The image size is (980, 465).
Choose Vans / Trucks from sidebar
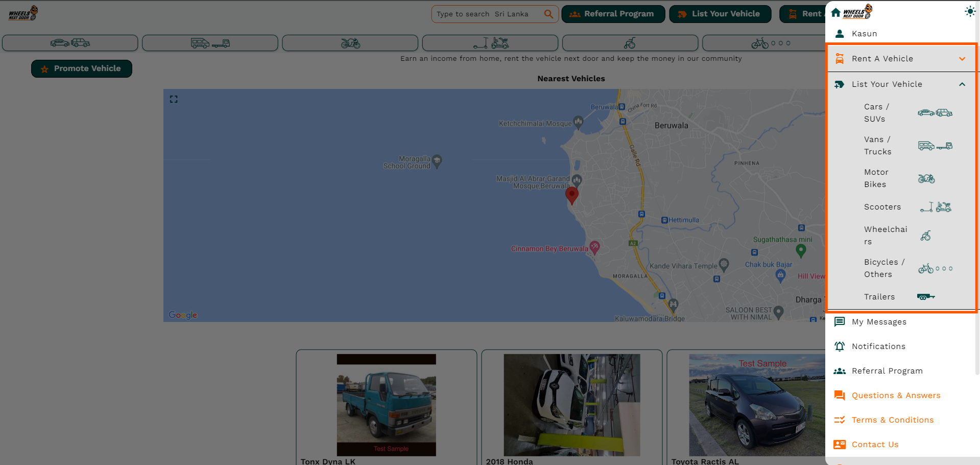click(x=878, y=146)
